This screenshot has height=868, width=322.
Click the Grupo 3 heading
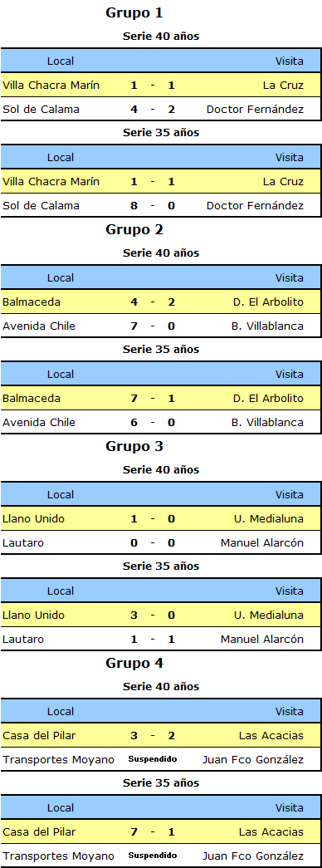click(134, 446)
